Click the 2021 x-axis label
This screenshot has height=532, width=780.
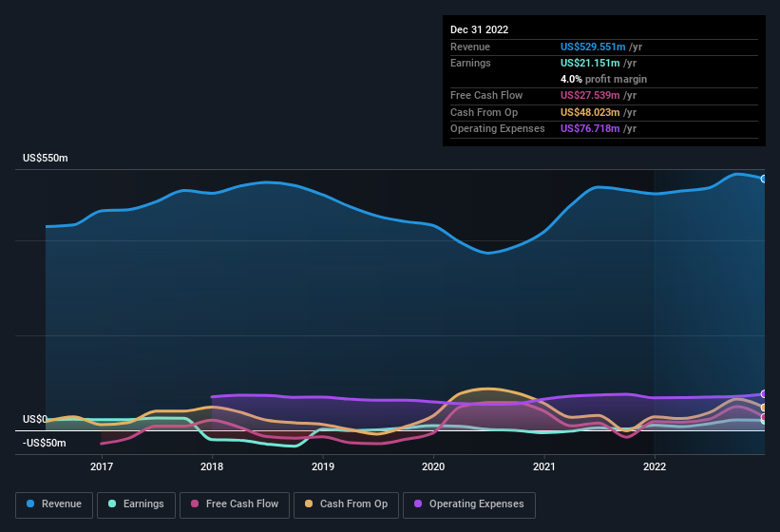coord(544,466)
